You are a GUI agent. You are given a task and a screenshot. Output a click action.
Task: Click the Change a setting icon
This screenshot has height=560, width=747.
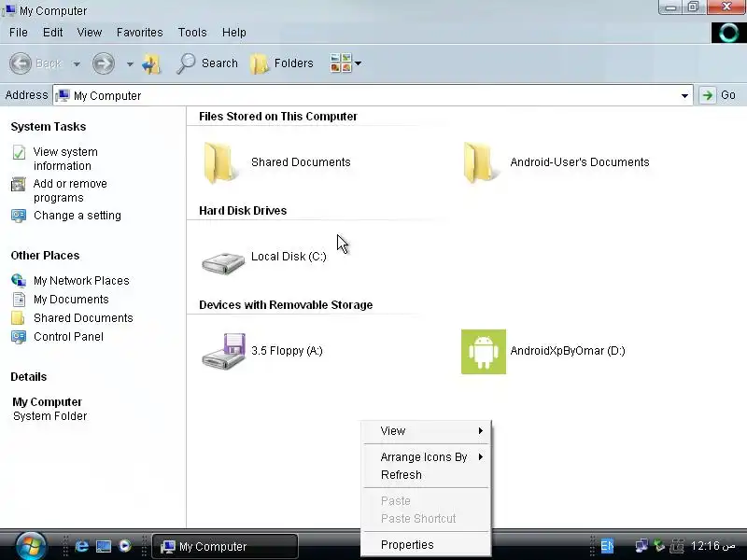point(19,216)
